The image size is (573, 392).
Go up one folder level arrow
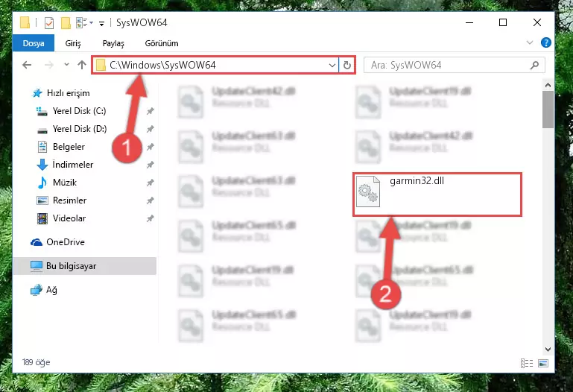coord(82,65)
